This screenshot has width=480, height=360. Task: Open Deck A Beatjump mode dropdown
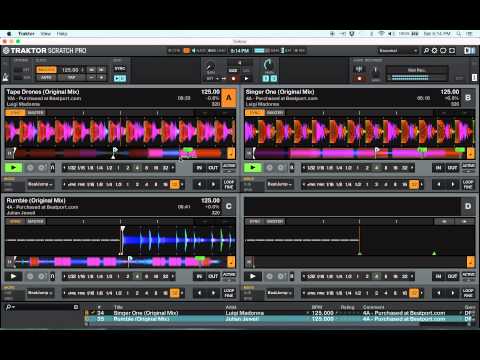[40, 184]
